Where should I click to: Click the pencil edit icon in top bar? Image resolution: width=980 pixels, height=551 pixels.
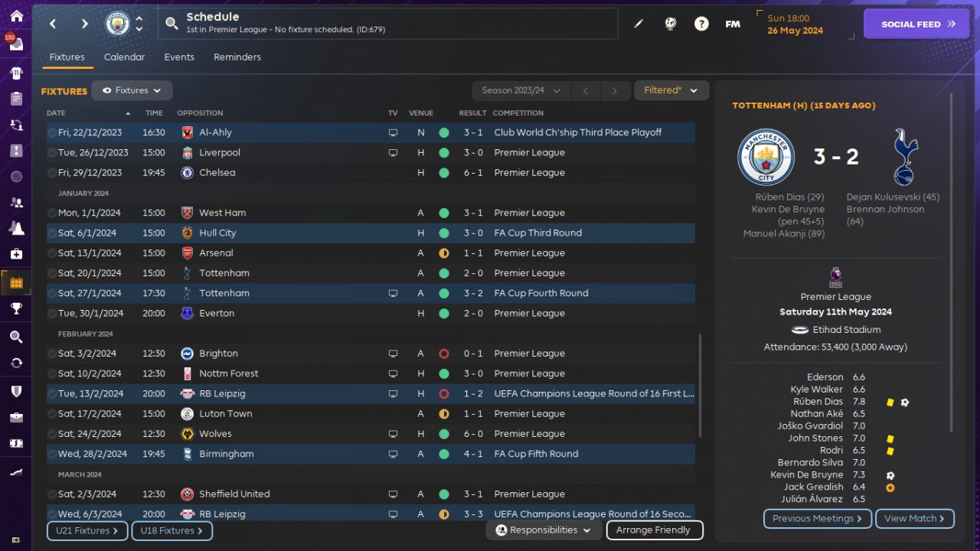tap(639, 24)
